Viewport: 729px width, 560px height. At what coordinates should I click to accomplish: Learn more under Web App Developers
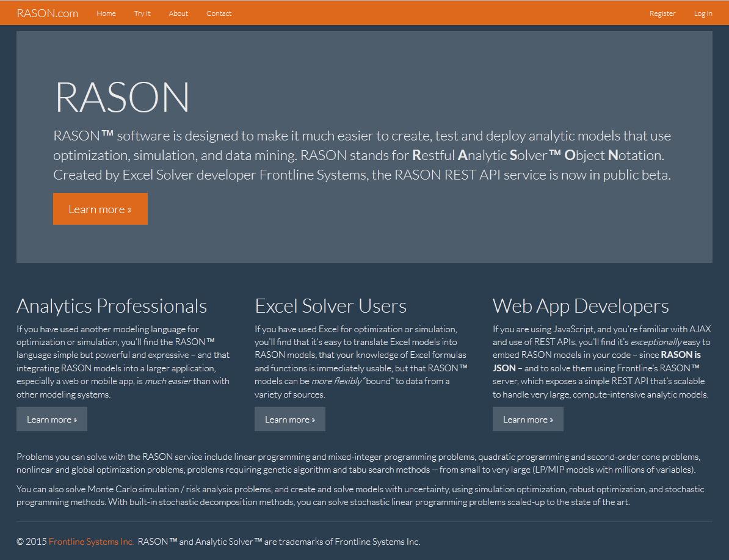[528, 419]
